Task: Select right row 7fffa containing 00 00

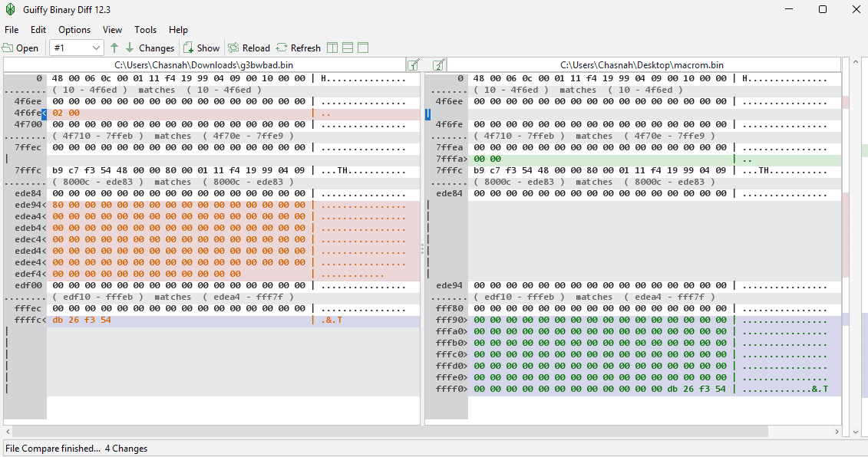Action: tap(655, 159)
